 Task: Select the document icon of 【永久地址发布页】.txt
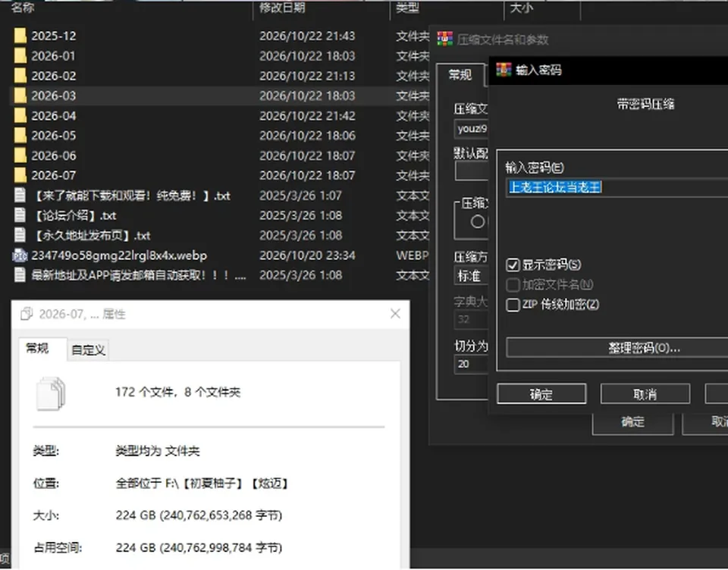20,235
